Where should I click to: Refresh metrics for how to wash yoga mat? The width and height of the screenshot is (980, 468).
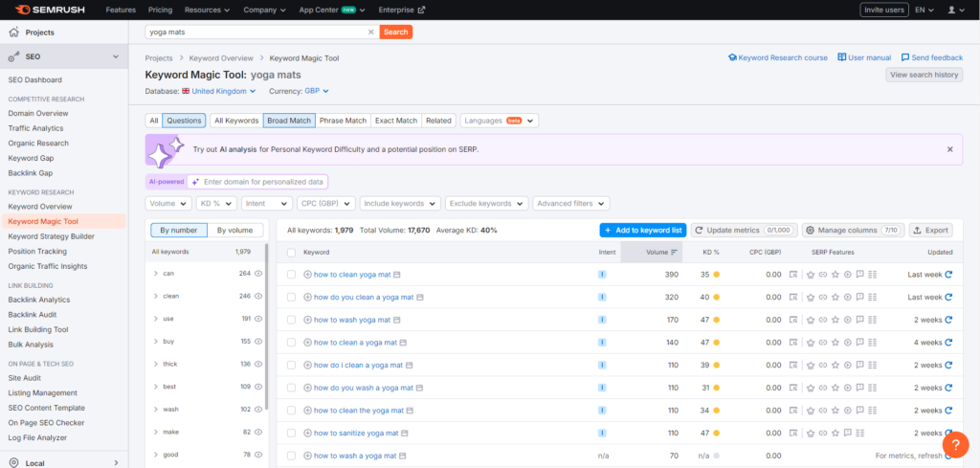click(948, 320)
